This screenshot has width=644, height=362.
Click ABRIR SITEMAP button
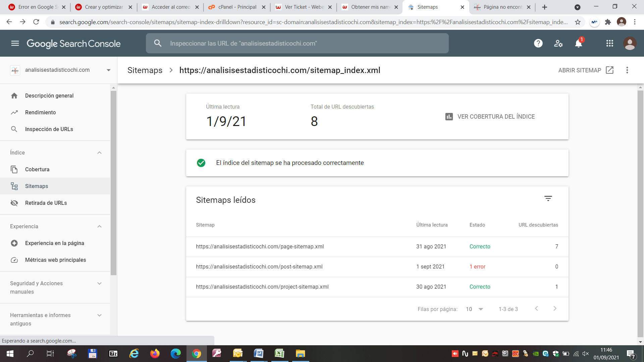click(586, 70)
